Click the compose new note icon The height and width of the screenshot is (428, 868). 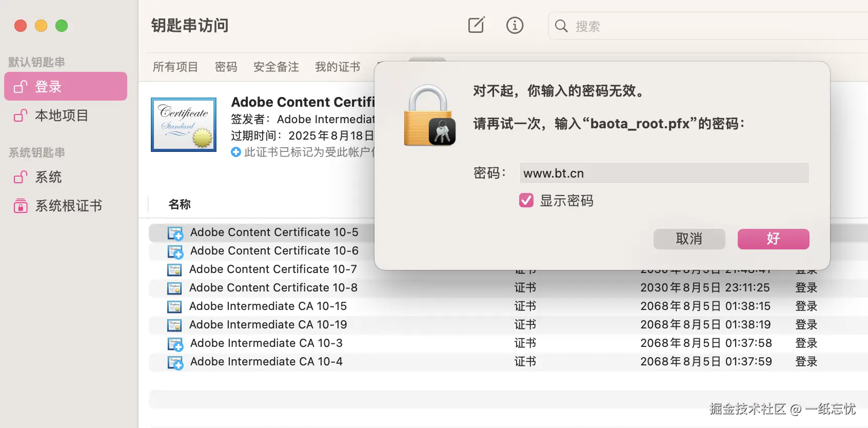(476, 25)
